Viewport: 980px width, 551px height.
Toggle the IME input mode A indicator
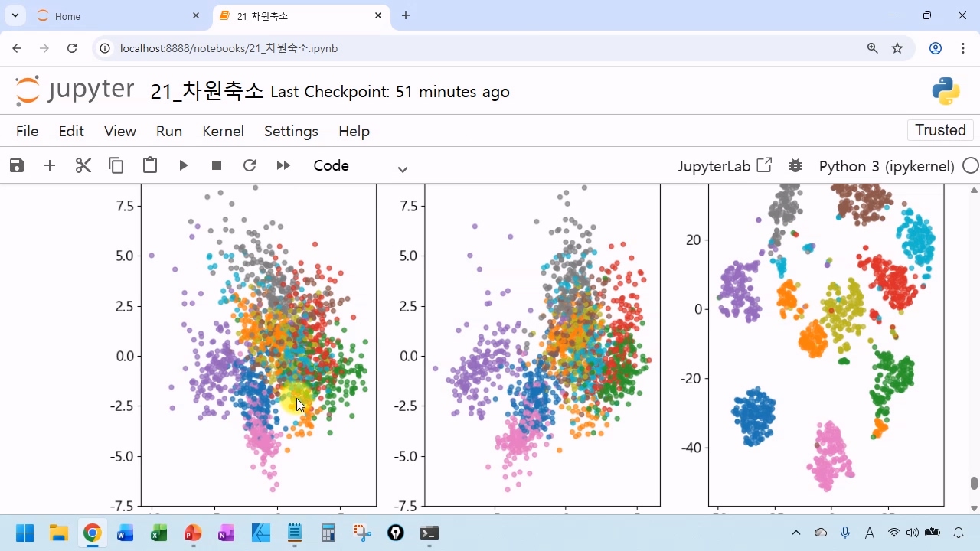tap(870, 533)
